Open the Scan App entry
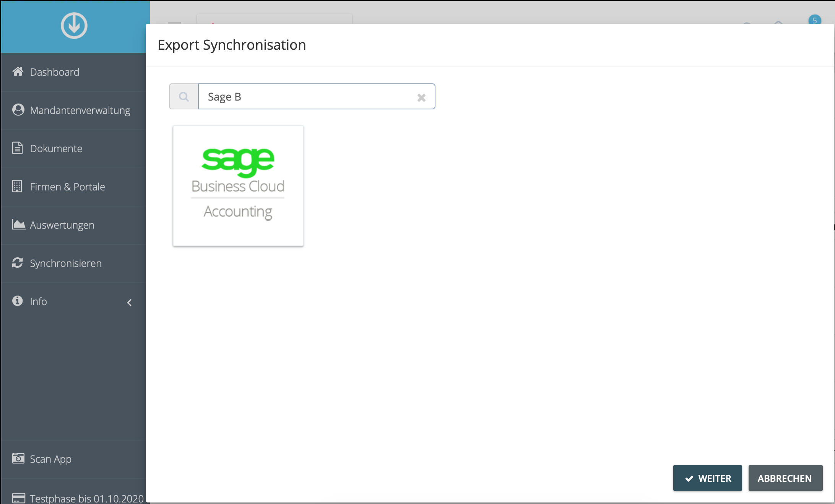 point(73,459)
